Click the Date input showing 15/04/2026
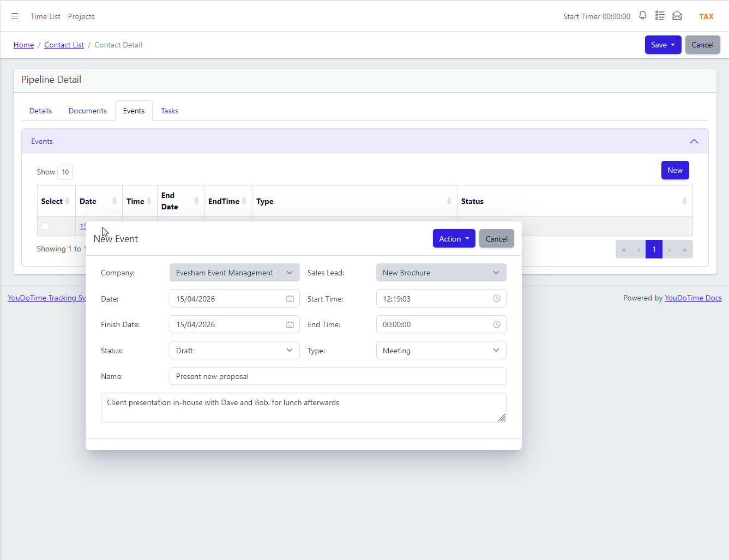Viewport: 729px width, 560px height. click(x=234, y=299)
